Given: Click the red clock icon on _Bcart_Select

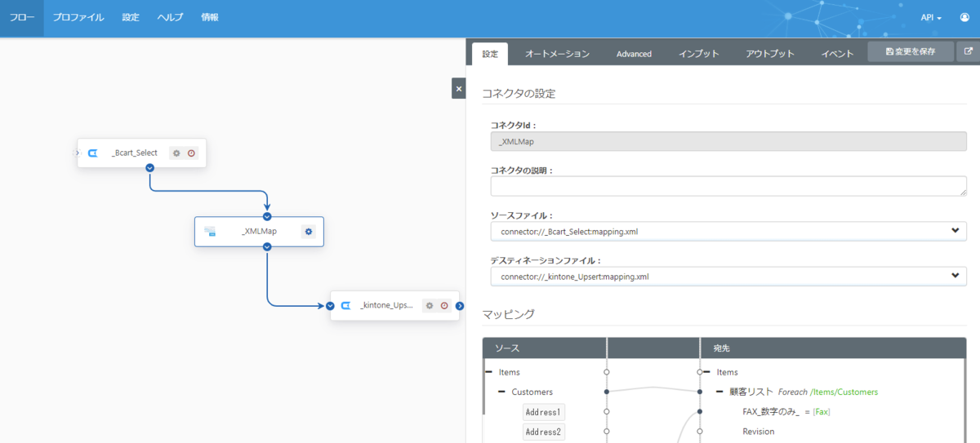Looking at the screenshot, I should (x=191, y=153).
